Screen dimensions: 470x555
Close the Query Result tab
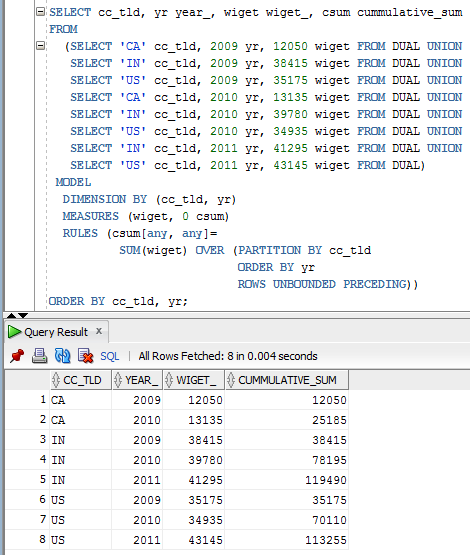pos(99,331)
